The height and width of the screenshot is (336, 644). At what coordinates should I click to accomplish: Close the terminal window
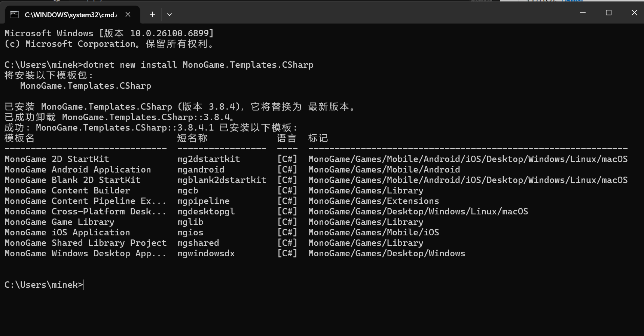pyautogui.click(x=634, y=12)
